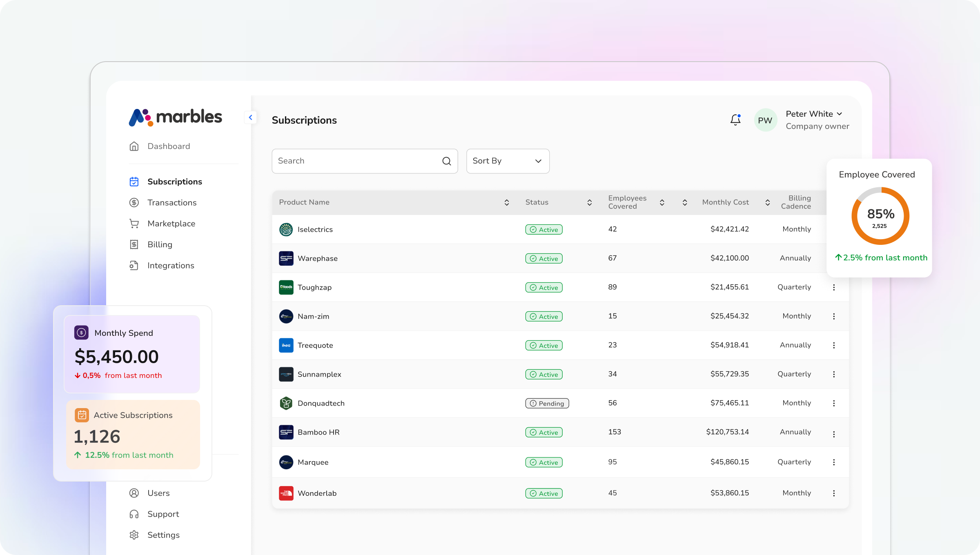Click the Nam-zim product logo
The width and height of the screenshot is (980, 555).
[286, 316]
